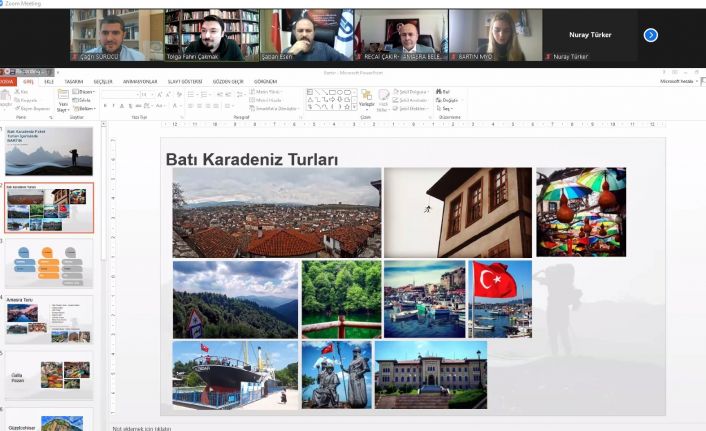Viewport: 706px width, 431px height.
Task: Open the font size dropdown
Action: [x=146, y=95]
